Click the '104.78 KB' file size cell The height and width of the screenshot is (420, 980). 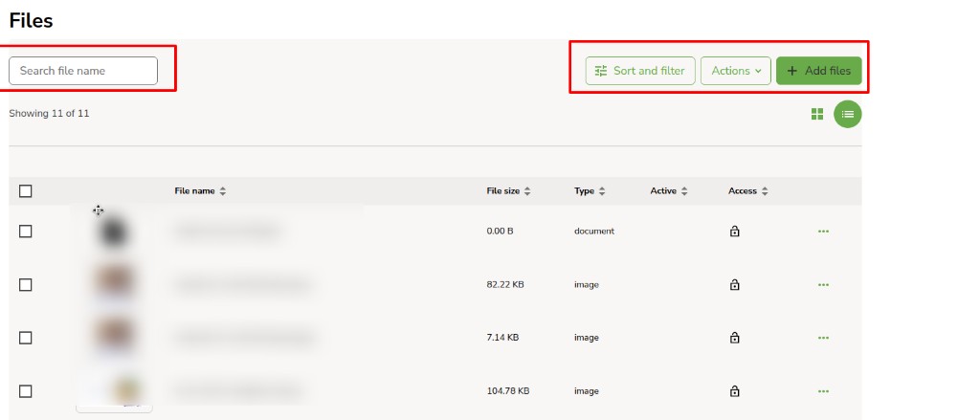507,391
